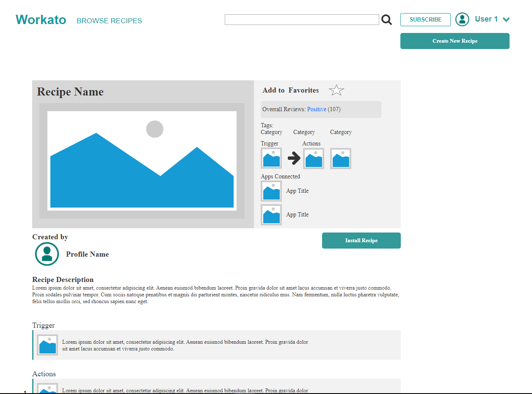Click the User 1 name label
Image resolution: width=532 pixels, height=394 pixels.
point(486,19)
